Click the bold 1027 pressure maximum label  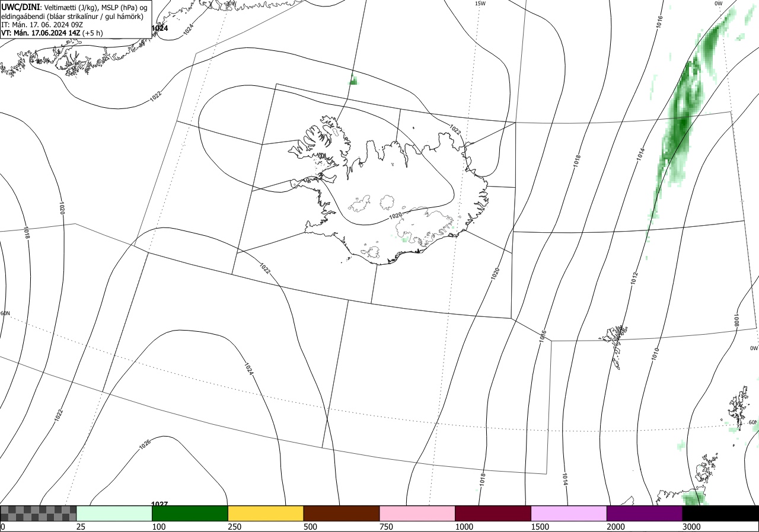160,504
